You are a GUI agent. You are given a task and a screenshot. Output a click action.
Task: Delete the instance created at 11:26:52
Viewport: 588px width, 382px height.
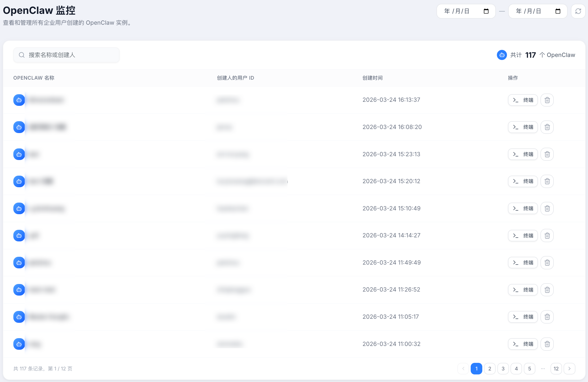point(547,290)
